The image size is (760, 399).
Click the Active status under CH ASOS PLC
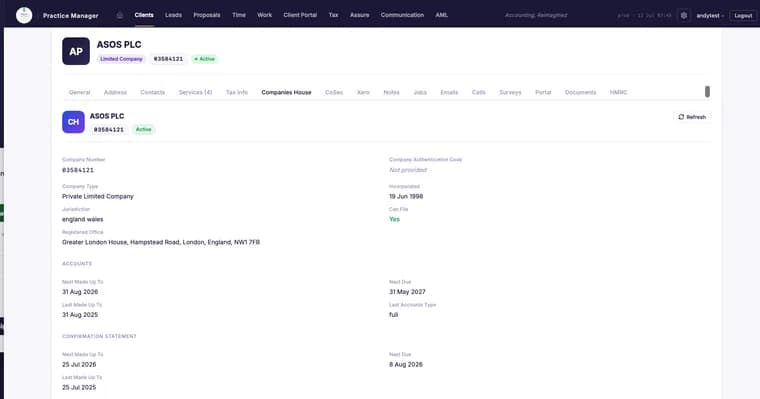(x=143, y=129)
